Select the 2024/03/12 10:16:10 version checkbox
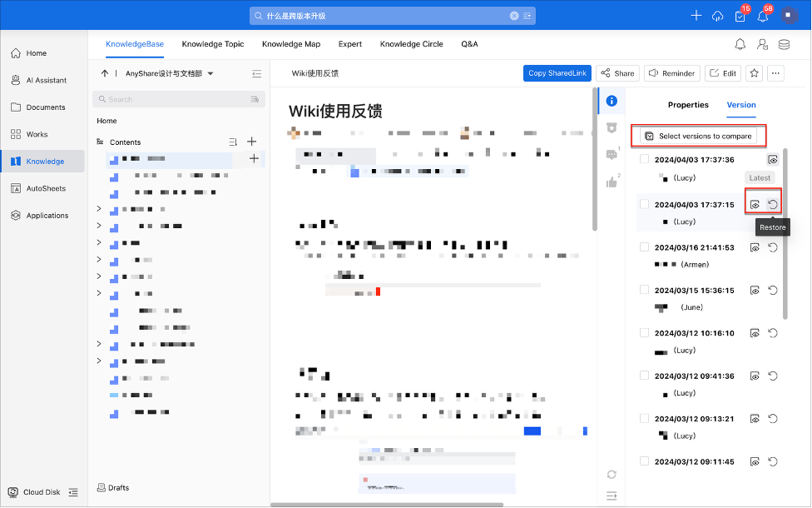This screenshot has width=812, height=508. (x=644, y=333)
